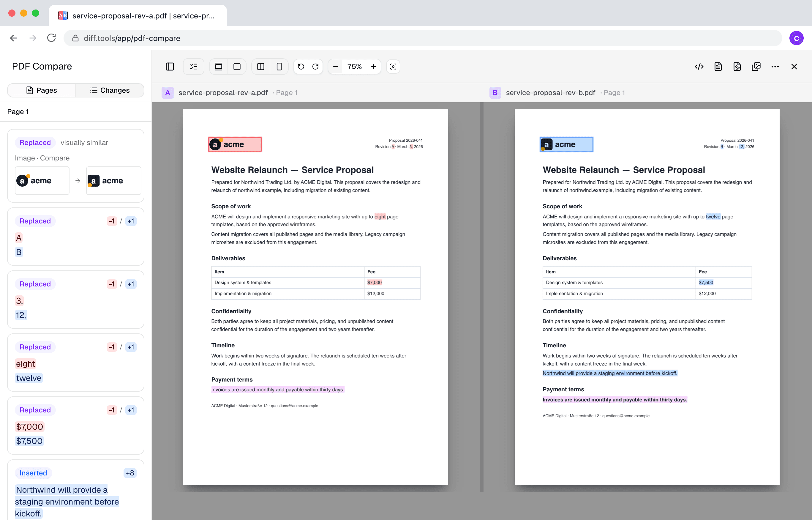This screenshot has height=520, width=812.
Task: Click the arrow between acme logo thumbnails
Action: coord(78,181)
